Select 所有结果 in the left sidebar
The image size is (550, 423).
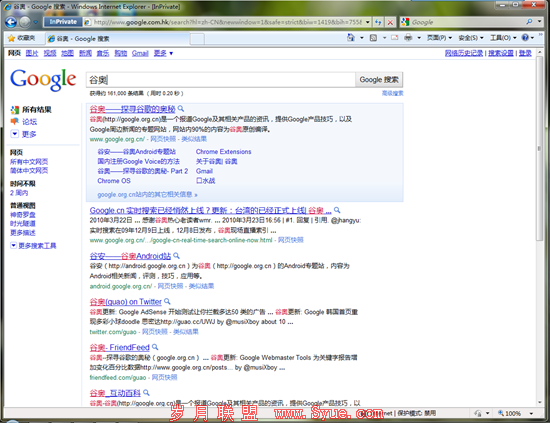[x=36, y=110]
